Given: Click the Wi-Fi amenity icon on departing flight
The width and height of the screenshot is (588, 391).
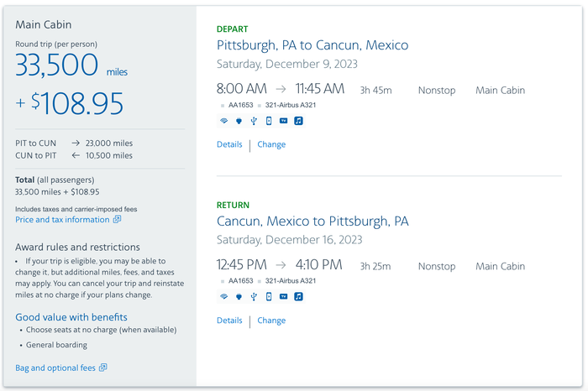Looking at the screenshot, I should click(x=224, y=121).
